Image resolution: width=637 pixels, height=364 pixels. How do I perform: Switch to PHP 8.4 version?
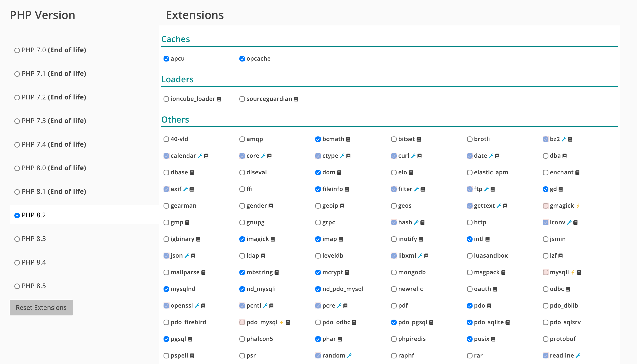tap(17, 263)
